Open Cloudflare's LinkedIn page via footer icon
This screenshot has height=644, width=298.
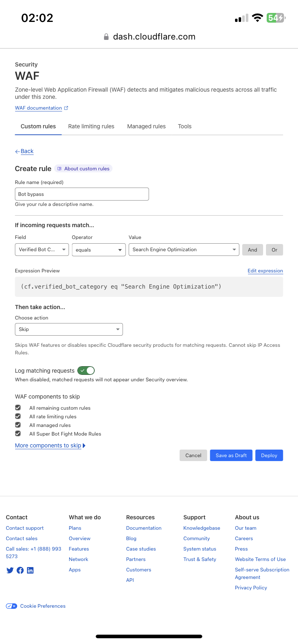coord(30,570)
